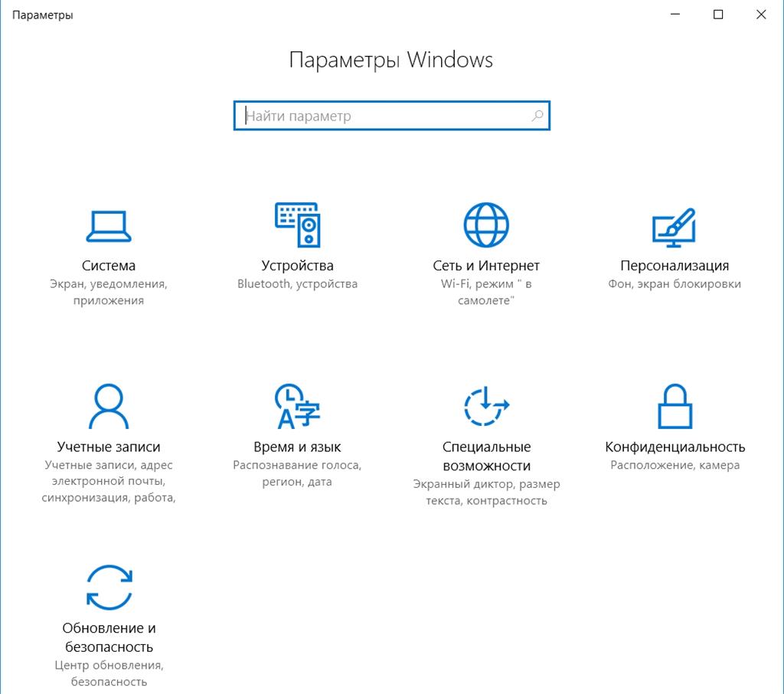This screenshot has height=694, width=784.
Task: Click the "Персонализация" tile title
Action: 675,265
